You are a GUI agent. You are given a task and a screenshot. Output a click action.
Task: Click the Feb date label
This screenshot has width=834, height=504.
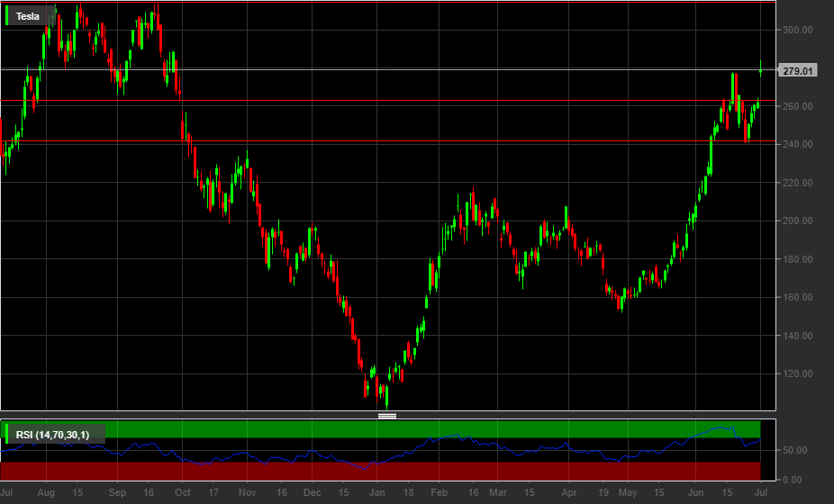439,493
